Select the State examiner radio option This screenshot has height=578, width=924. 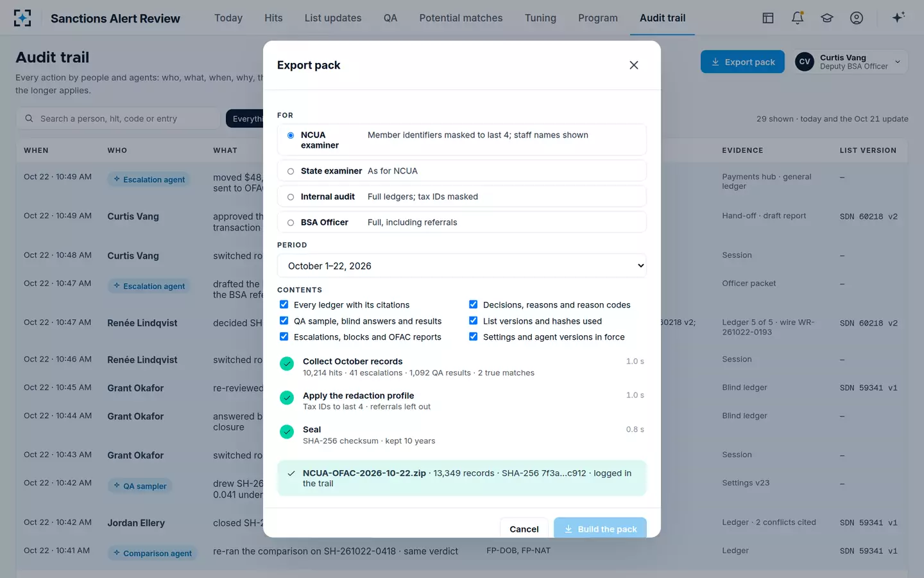click(x=291, y=171)
